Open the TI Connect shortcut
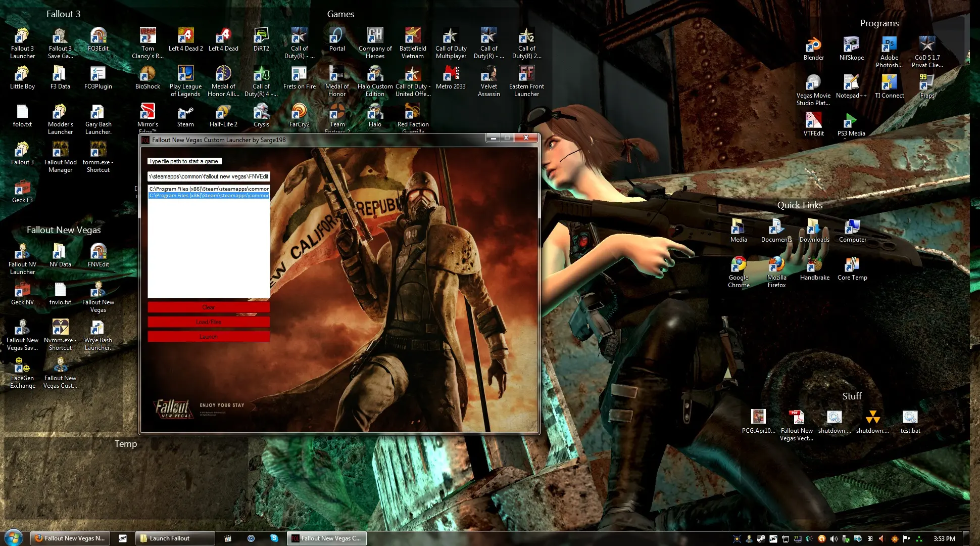 click(x=889, y=86)
